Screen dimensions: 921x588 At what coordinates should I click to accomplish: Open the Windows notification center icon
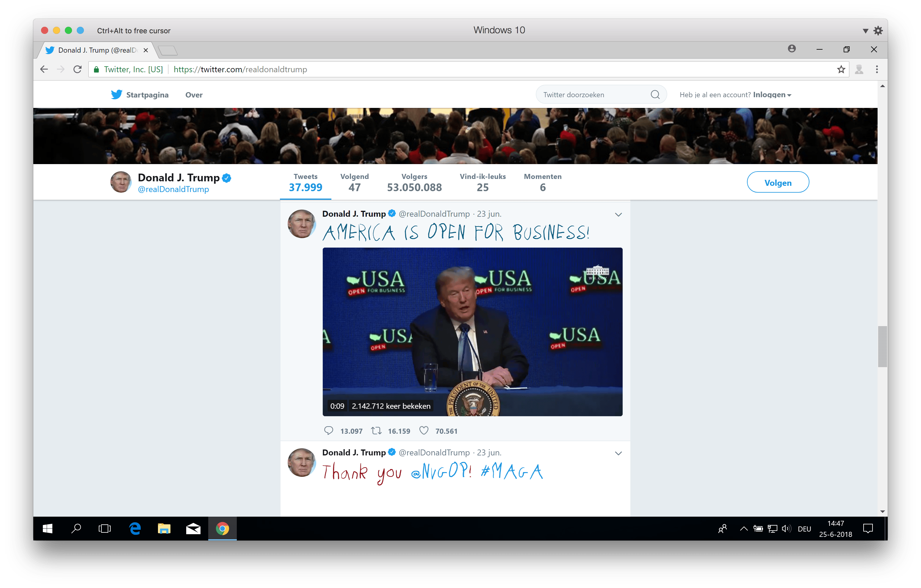tap(868, 528)
